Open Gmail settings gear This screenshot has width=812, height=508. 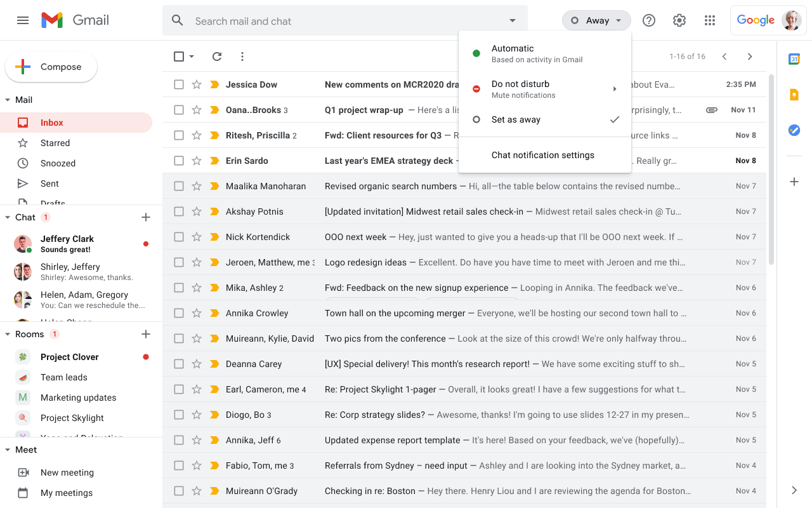pos(679,20)
